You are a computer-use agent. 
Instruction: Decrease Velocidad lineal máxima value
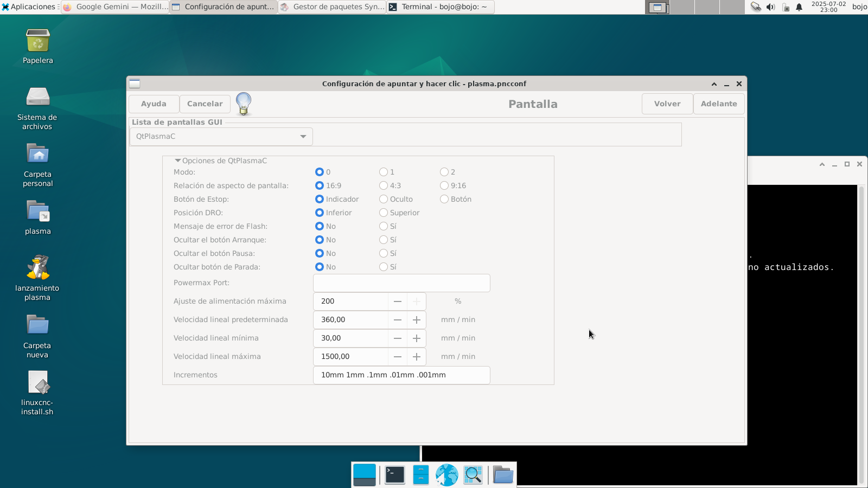tap(398, 357)
